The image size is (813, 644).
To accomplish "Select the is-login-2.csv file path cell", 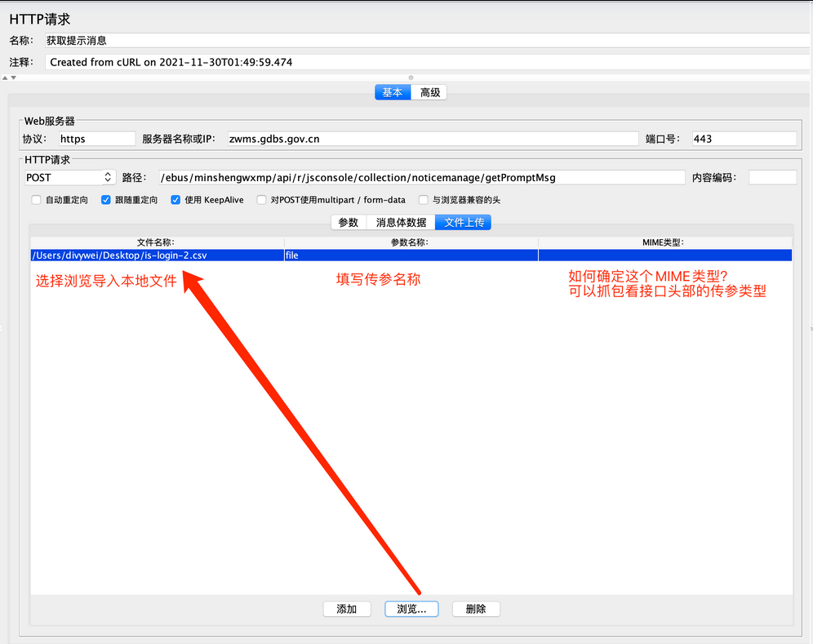I will coord(157,255).
